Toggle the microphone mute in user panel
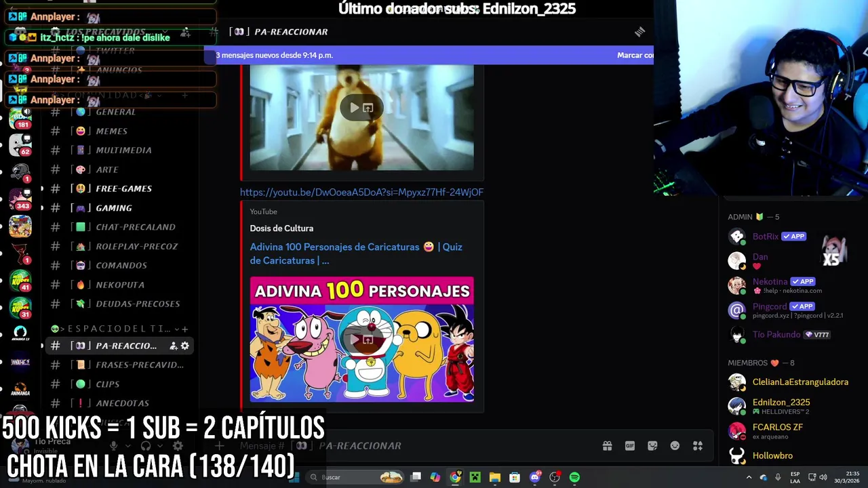Viewport: 868px width, 488px height. point(114,446)
